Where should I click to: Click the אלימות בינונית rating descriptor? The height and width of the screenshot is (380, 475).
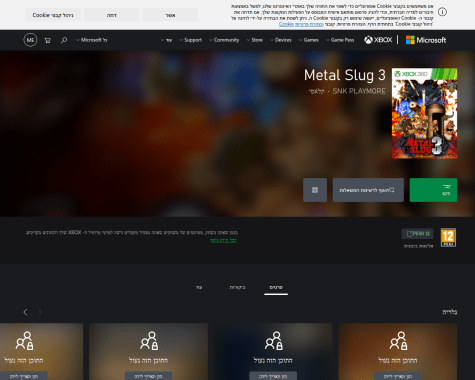(x=418, y=246)
